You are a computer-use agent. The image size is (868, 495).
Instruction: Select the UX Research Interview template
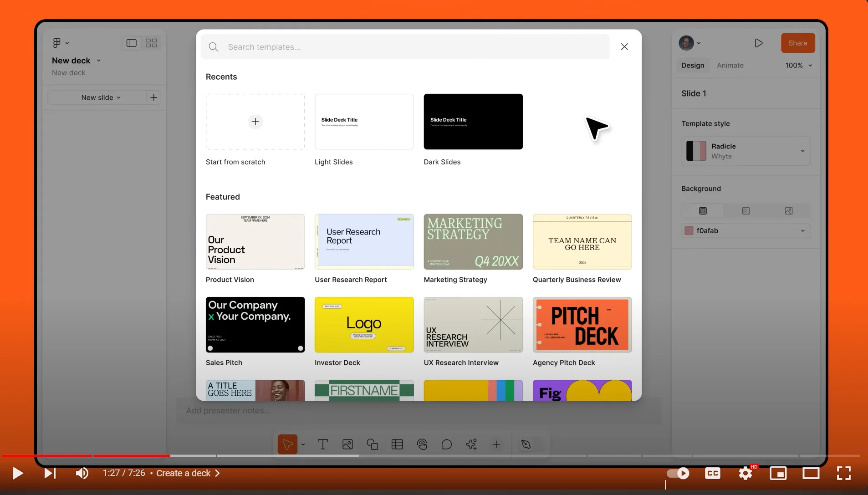click(x=473, y=325)
